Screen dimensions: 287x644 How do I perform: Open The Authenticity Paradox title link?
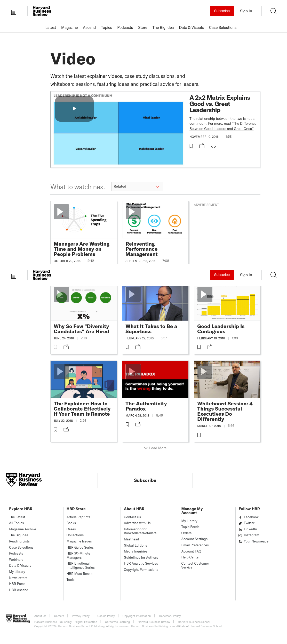click(146, 406)
